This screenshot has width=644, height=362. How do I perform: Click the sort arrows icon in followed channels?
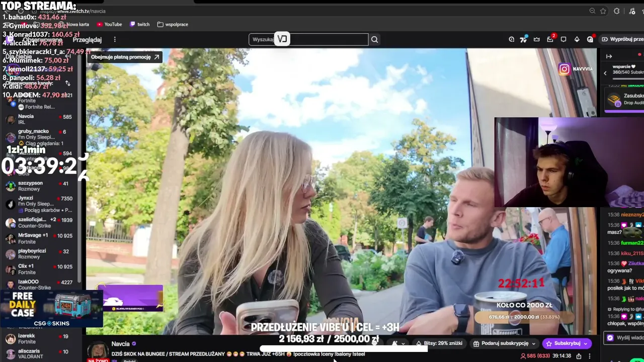click(x=67, y=83)
